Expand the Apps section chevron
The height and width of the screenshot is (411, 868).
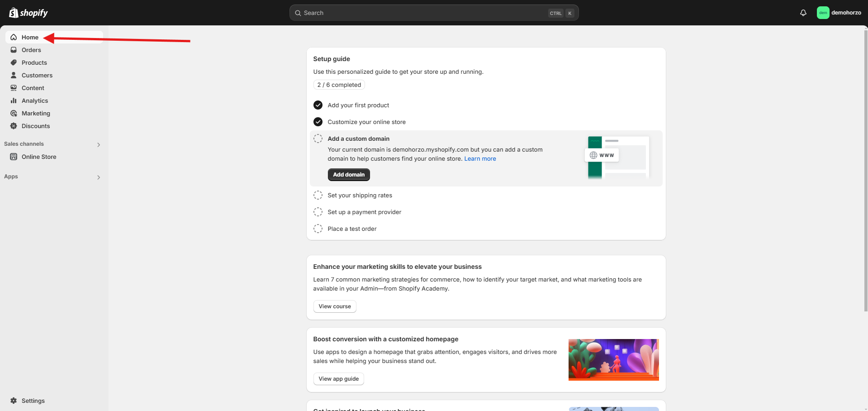(x=99, y=177)
